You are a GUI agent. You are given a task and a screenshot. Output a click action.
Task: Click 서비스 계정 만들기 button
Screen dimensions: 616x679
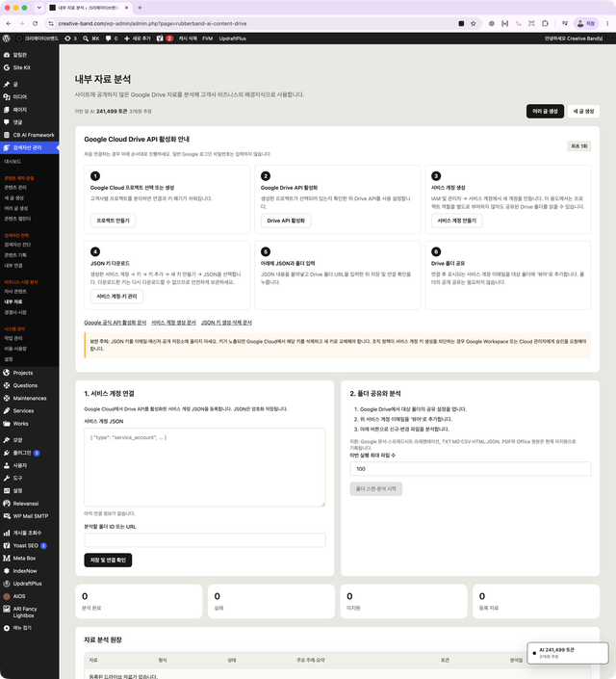(456, 221)
